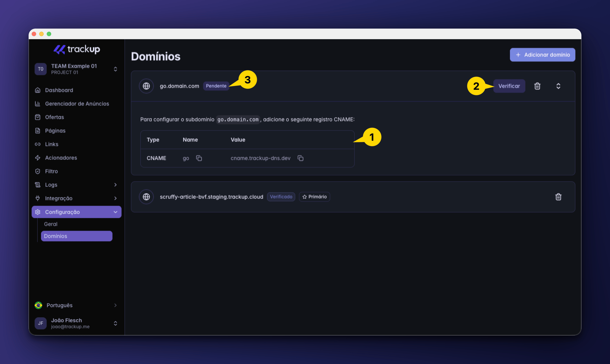Click the Verificado badge
610x364 pixels.
pyautogui.click(x=281, y=197)
